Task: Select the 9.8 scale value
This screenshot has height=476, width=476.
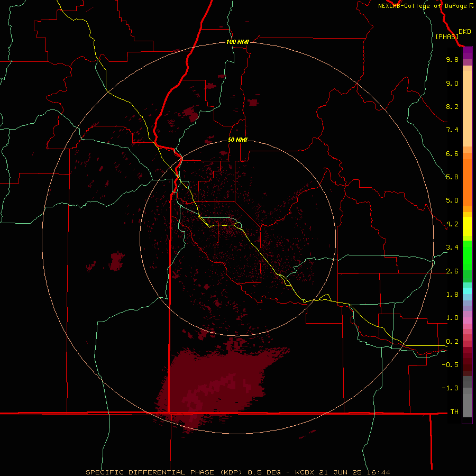Action: pyautogui.click(x=452, y=59)
